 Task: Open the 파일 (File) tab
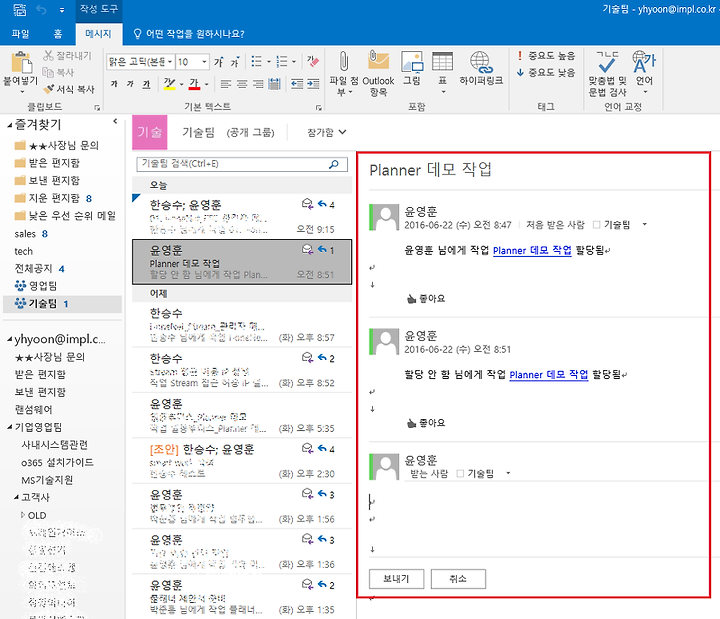[x=20, y=34]
